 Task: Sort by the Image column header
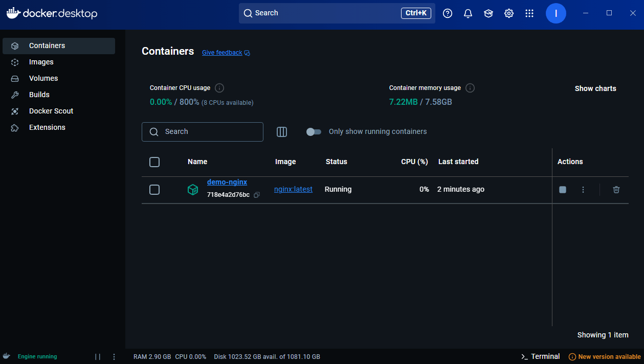click(285, 162)
